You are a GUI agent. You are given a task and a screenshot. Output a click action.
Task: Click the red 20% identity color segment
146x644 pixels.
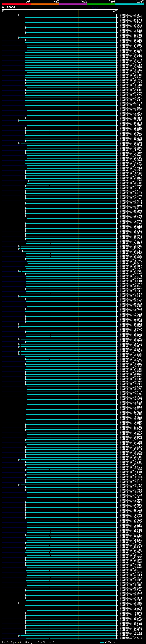coord(16,4)
